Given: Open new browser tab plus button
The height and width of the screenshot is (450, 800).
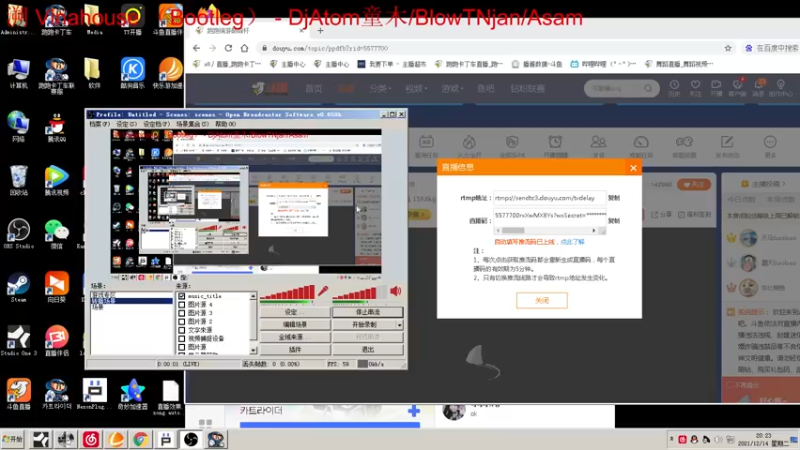Looking at the screenshot, I should (x=320, y=31).
